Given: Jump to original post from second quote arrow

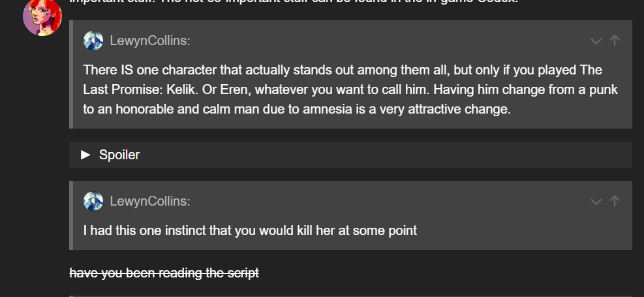Looking at the screenshot, I should click(614, 201).
